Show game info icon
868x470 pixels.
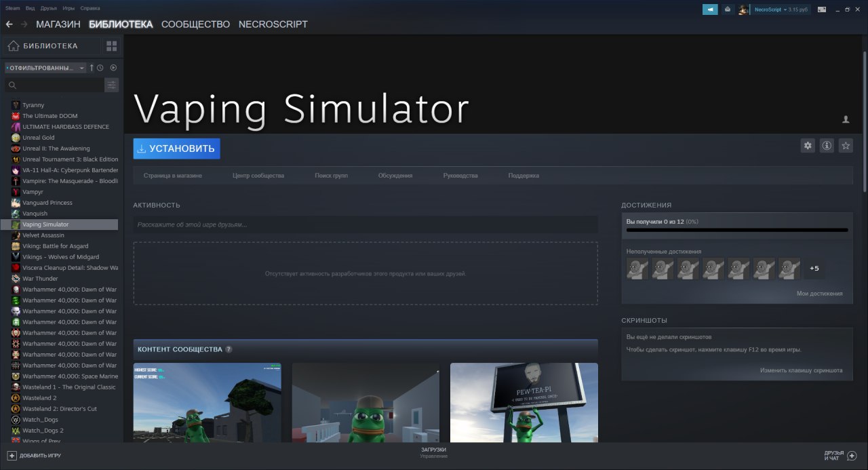pos(827,145)
